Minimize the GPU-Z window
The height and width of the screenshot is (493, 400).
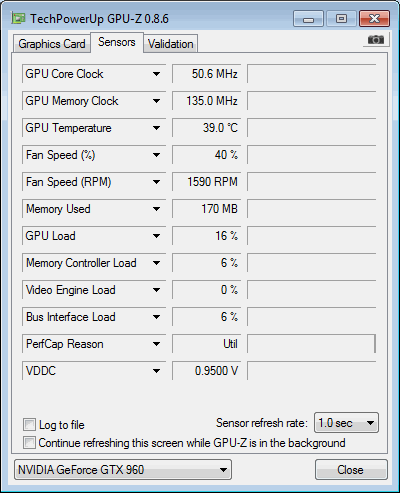(308, 19)
